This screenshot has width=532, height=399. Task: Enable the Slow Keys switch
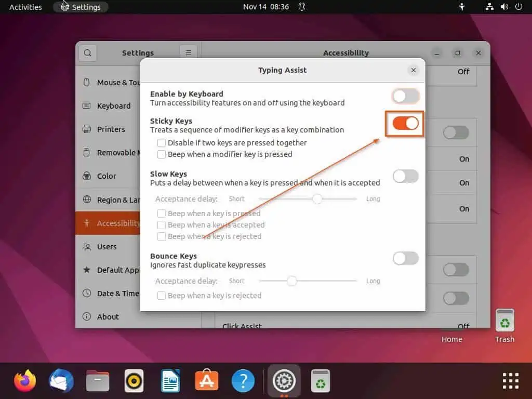coord(405,176)
